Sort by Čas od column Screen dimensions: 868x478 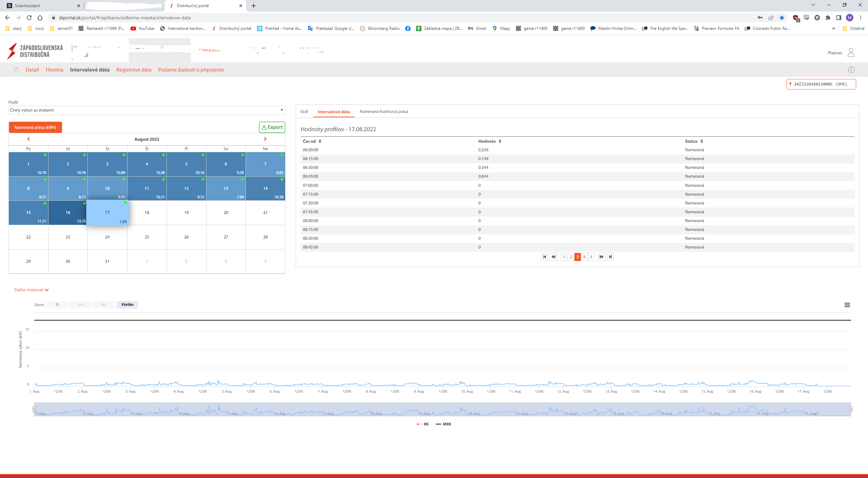pyautogui.click(x=312, y=141)
